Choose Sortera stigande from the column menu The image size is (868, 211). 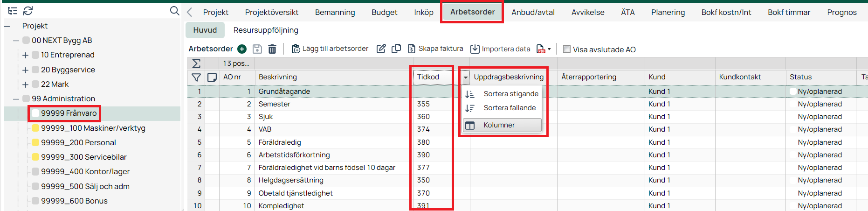[510, 94]
